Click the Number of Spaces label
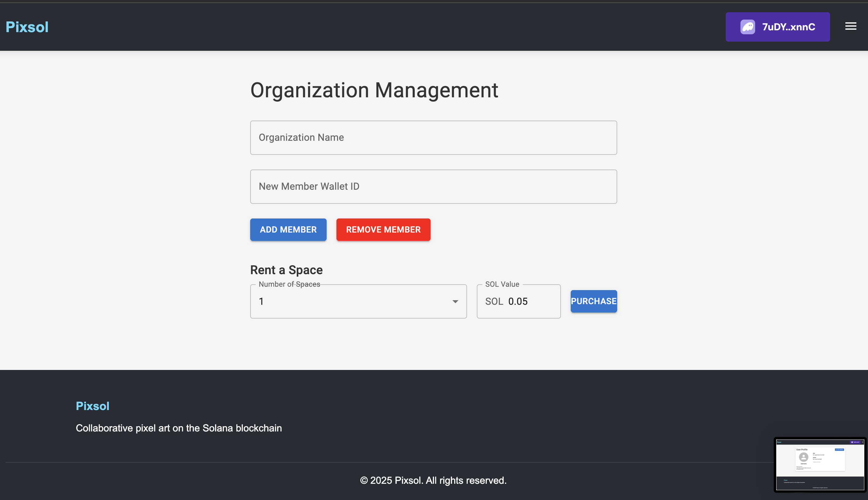868x500 pixels. tap(289, 284)
